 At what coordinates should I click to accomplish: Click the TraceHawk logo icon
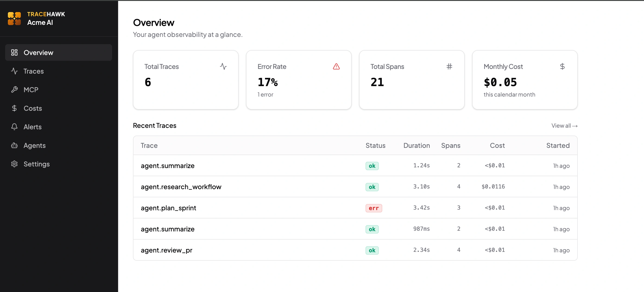pyautogui.click(x=14, y=19)
